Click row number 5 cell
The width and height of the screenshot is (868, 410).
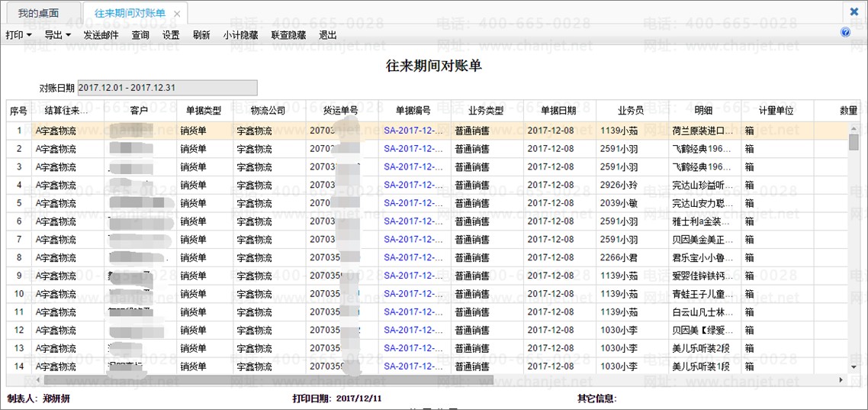[x=19, y=203]
